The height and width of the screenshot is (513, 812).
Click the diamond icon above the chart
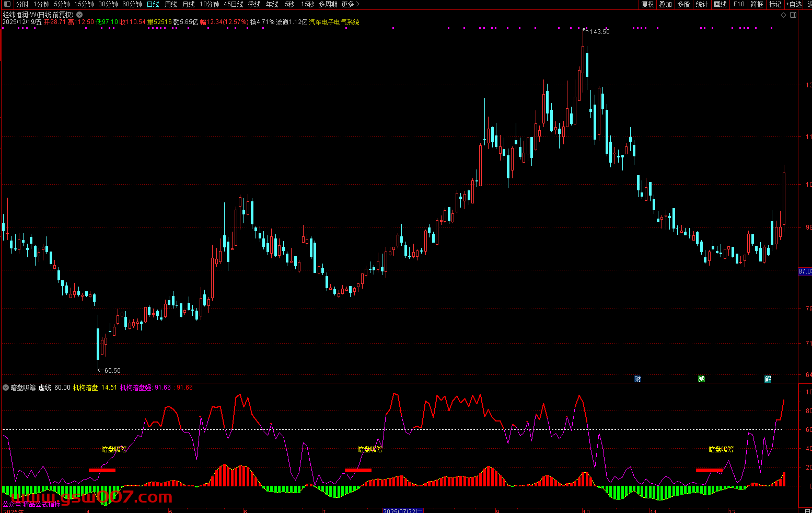tap(783, 15)
